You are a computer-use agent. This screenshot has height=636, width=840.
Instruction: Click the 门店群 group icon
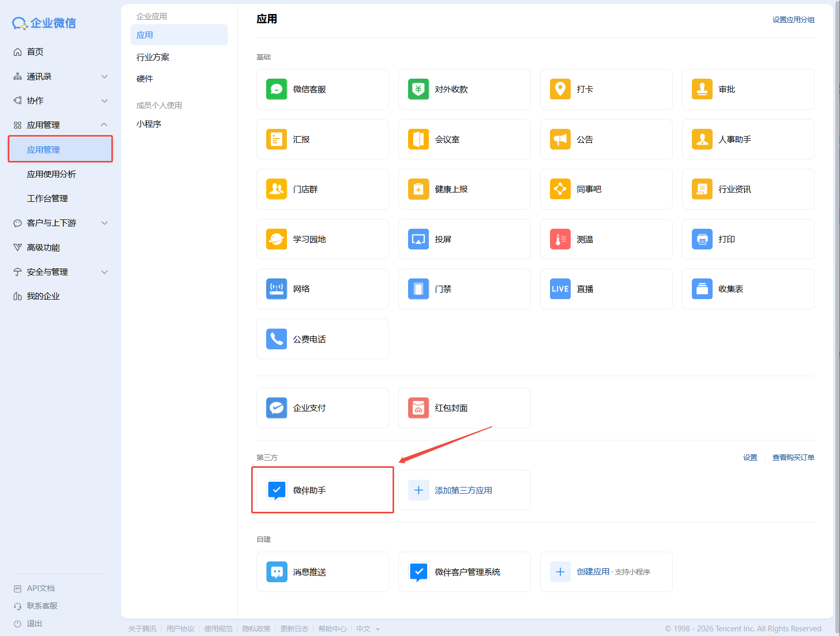pos(277,189)
